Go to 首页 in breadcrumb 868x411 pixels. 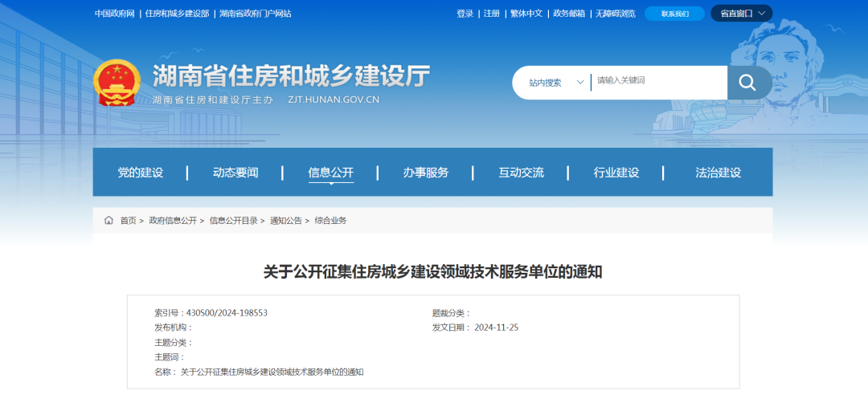128,221
